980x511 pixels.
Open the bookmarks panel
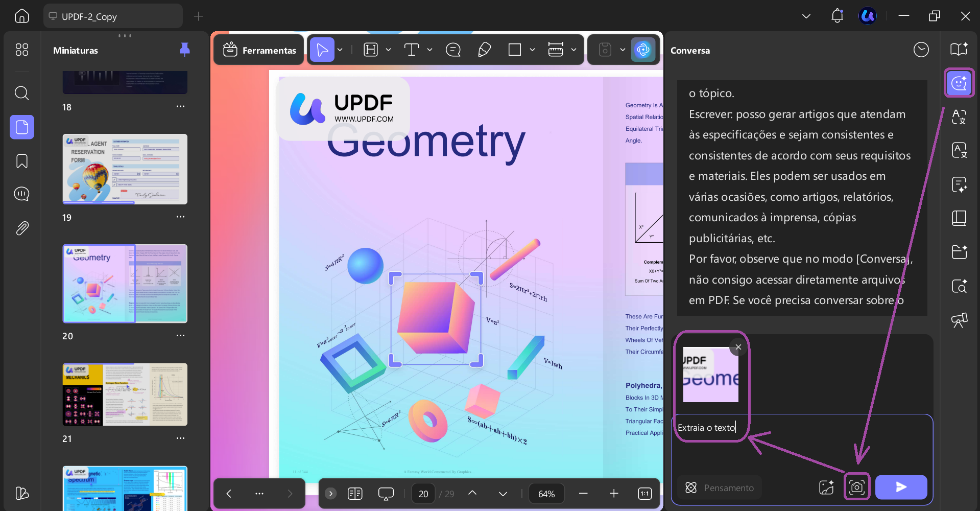(22, 161)
